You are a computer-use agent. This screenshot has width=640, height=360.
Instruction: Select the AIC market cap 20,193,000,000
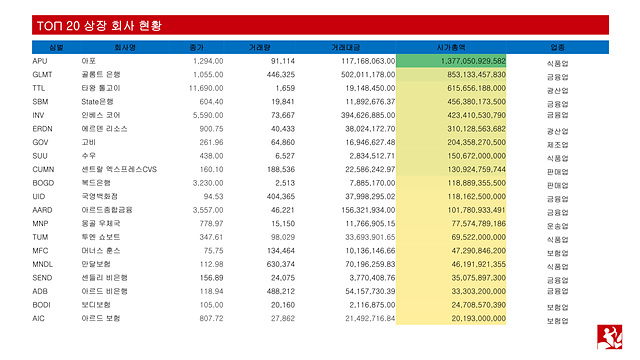click(479, 318)
